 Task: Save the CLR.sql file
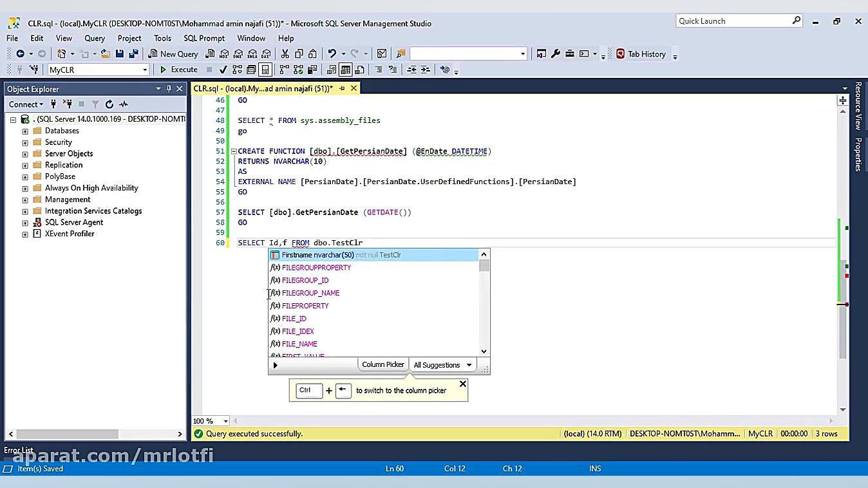click(120, 54)
